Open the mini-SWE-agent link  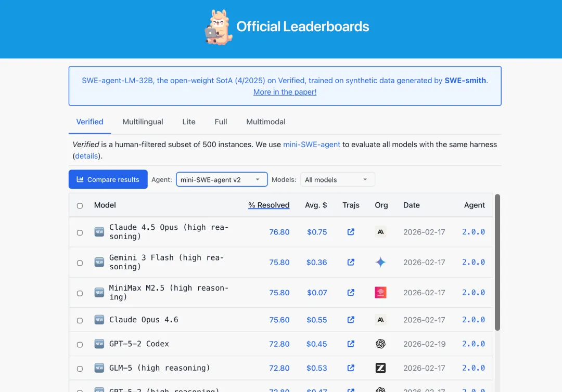(x=312, y=145)
